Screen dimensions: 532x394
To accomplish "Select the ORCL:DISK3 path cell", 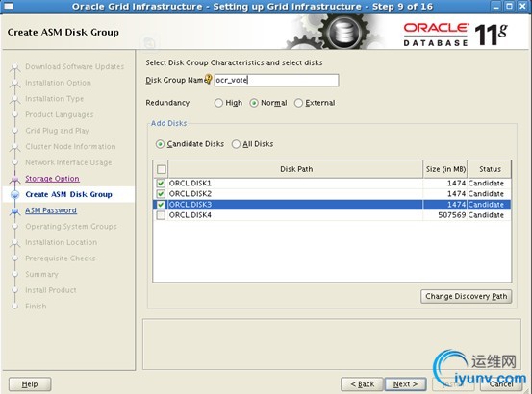I will click(295, 205).
